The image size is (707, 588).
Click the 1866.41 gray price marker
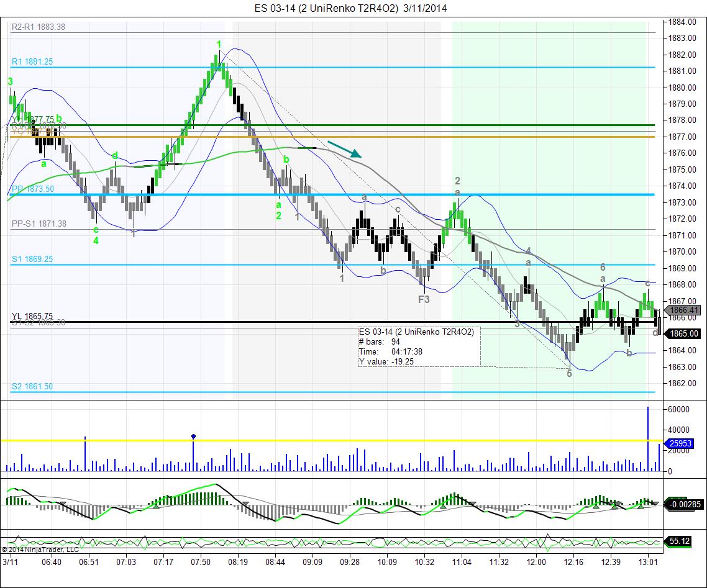[x=683, y=310]
